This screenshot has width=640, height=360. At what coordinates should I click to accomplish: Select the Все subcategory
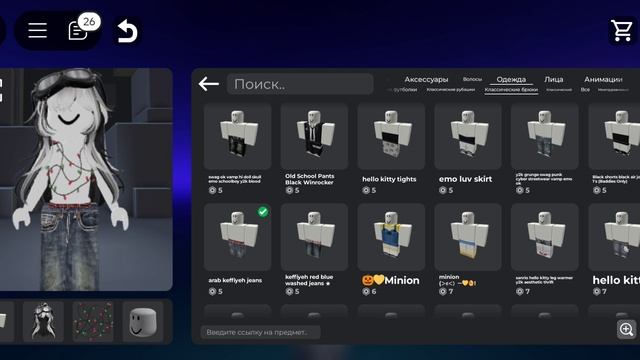[585, 89]
